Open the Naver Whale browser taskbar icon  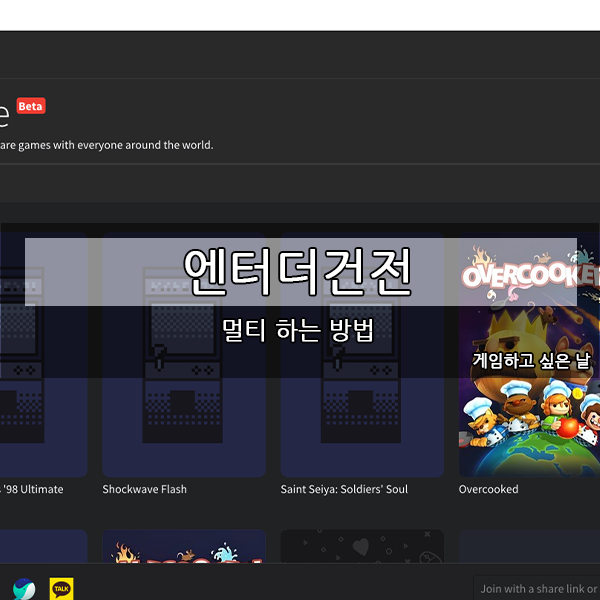pos(24,589)
